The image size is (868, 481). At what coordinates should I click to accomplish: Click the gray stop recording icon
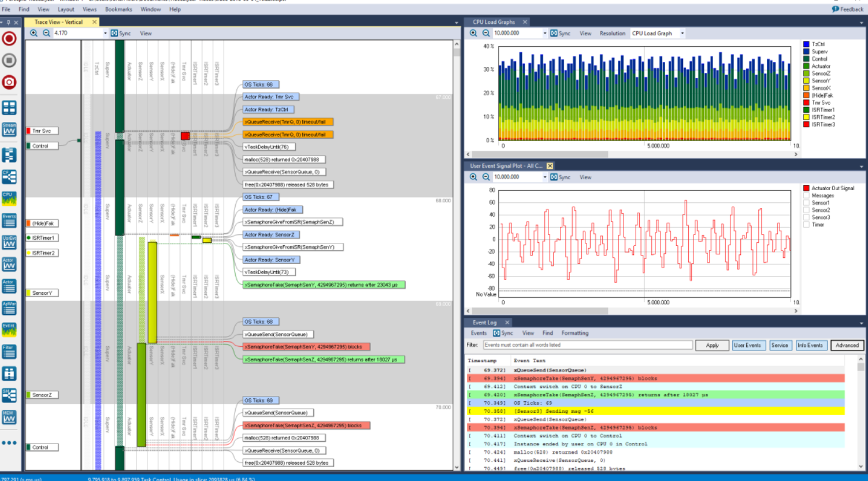[x=9, y=61]
